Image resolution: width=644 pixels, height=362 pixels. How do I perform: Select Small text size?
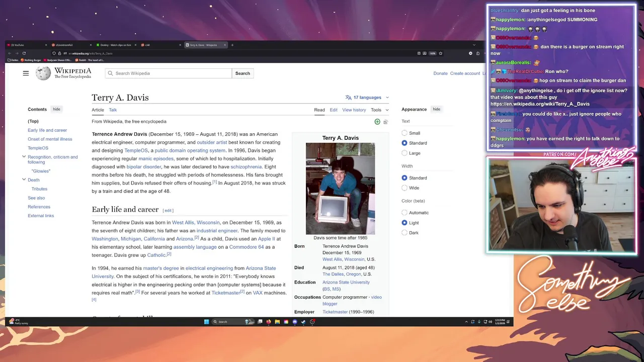(405, 133)
